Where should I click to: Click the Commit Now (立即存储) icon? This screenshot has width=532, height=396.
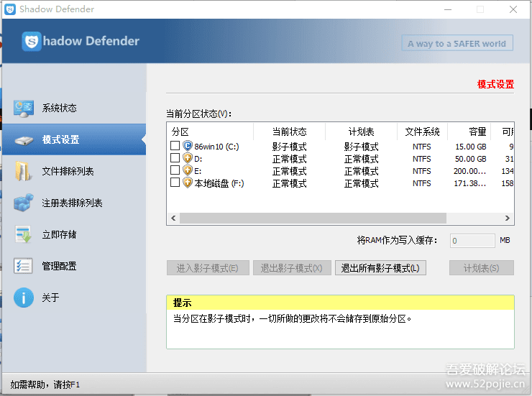coord(24,235)
